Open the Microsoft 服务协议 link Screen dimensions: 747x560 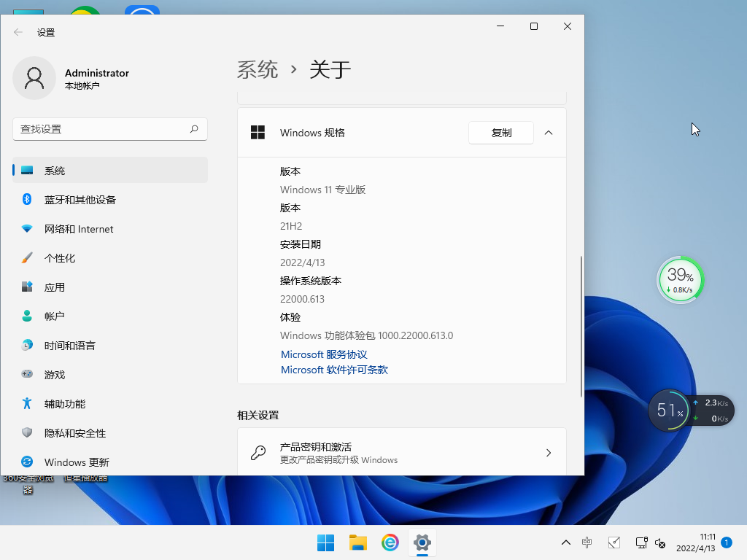click(323, 354)
